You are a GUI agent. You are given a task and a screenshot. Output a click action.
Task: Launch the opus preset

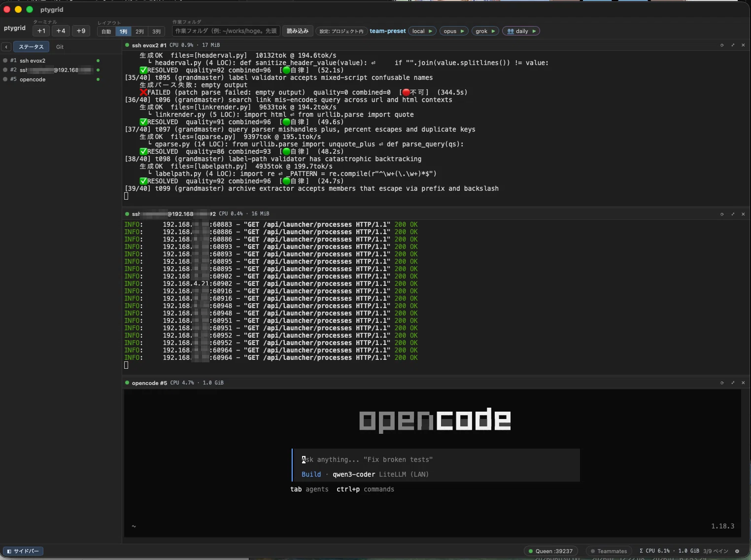click(x=454, y=31)
